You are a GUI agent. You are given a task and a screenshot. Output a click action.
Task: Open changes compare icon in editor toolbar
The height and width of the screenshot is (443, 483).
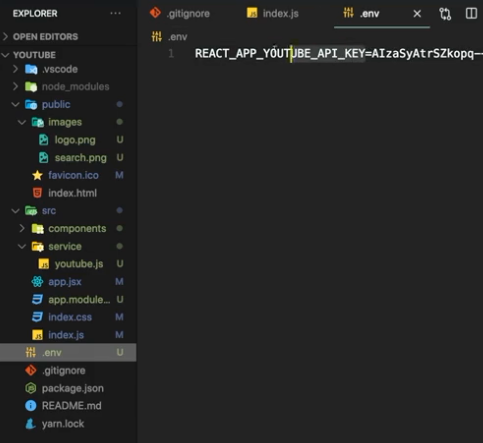(x=445, y=14)
